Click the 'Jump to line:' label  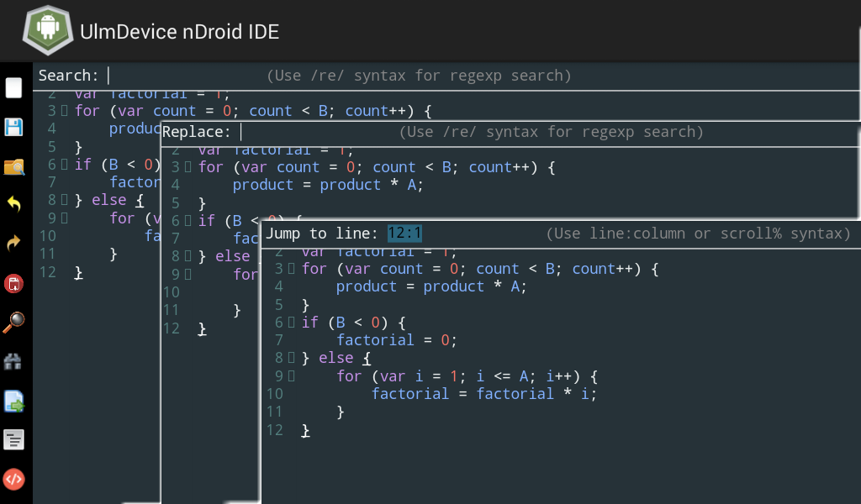[322, 234]
